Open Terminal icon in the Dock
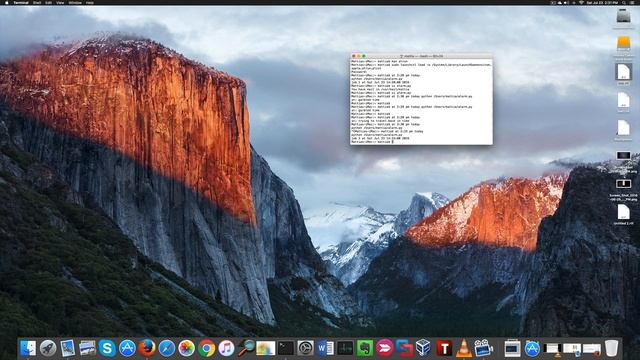 pyautogui.click(x=286, y=348)
